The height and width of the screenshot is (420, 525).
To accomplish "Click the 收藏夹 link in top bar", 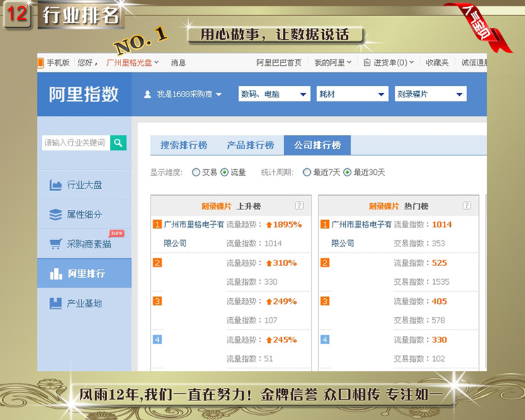I will point(437,62).
